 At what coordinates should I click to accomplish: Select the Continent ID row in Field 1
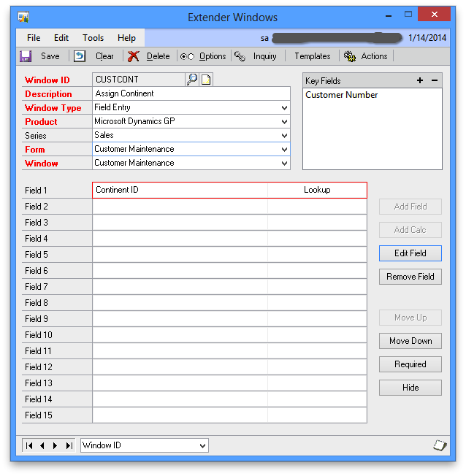click(180, 190)
